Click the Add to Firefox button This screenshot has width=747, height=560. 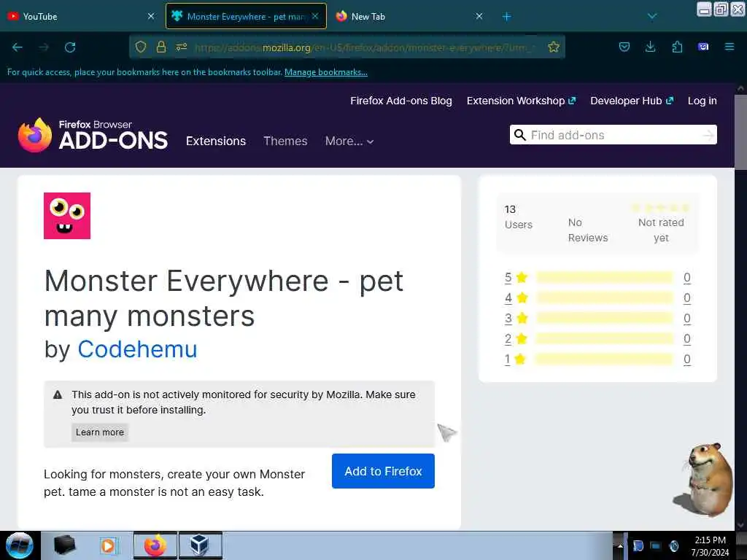[x=383, y=471]
